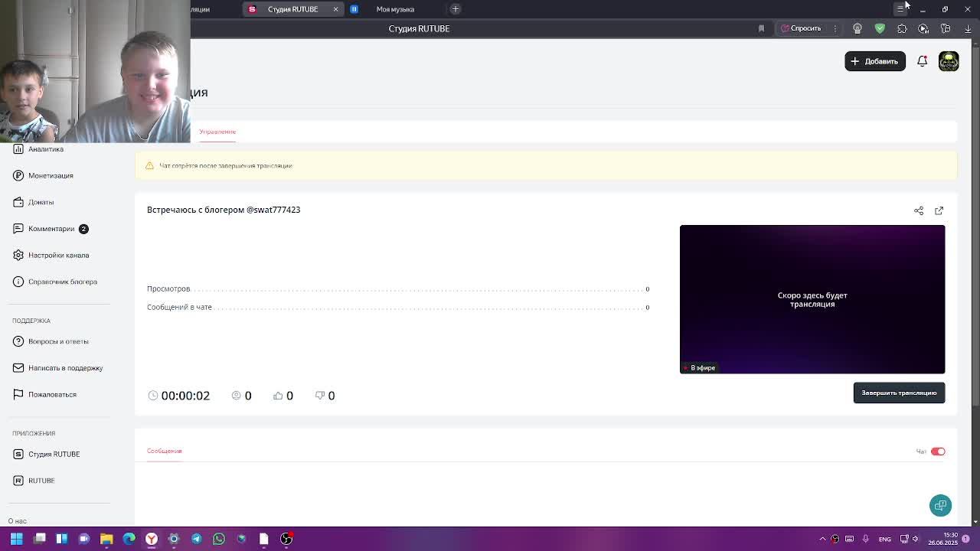Click the stream title Встречаюсь с блогером
The width and height of the screenshot is (980, 551).
(224, 210)
